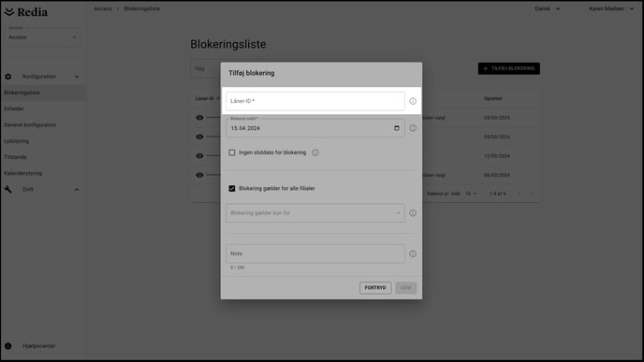Screen dimensions: 644x362
Task: Open Hjælpecenter link in sidebar
Action: point(39,346)
